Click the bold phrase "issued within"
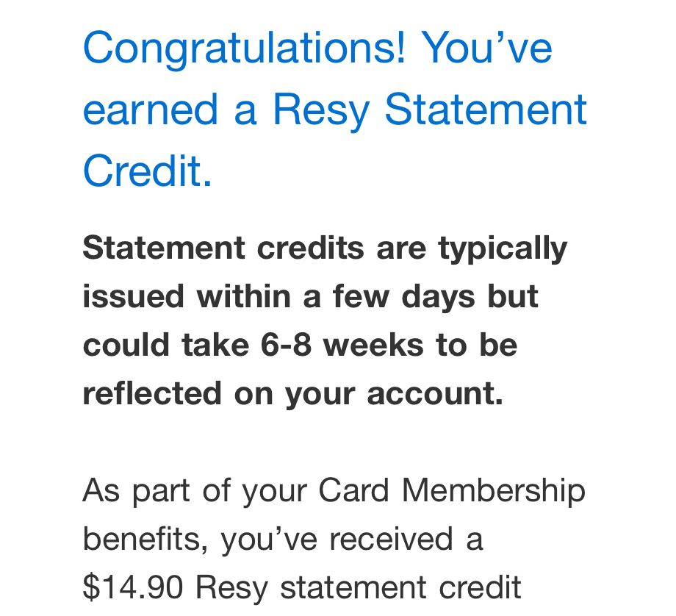676x616 pixels. point(186,297)
